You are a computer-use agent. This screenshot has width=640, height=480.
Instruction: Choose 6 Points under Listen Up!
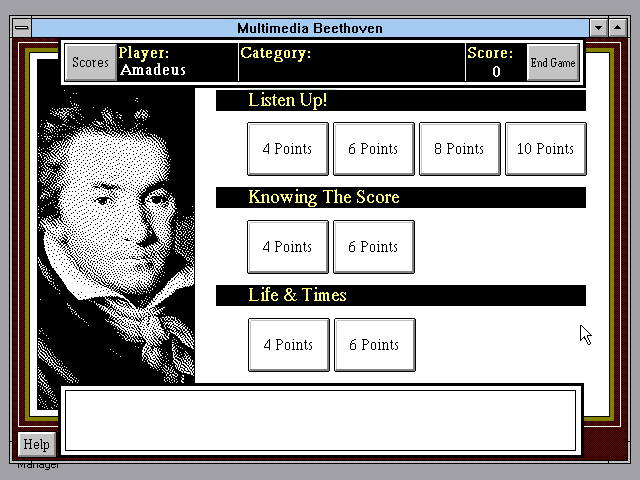(x=374, y=149)
